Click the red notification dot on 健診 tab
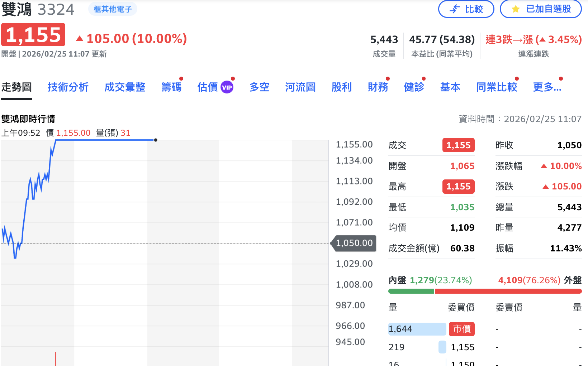The width and height of the screenshot is (588, 366). pos(424,79)
